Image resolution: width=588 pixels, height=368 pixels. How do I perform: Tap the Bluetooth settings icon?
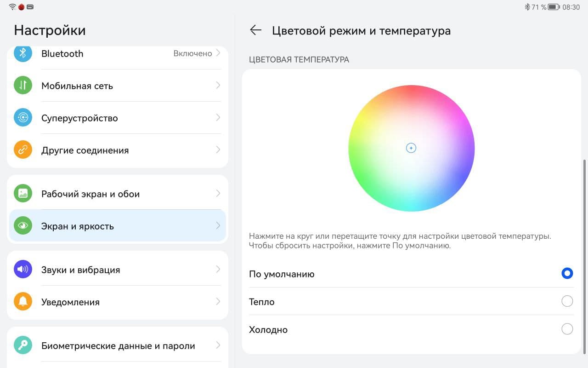[x=23, y=53]
